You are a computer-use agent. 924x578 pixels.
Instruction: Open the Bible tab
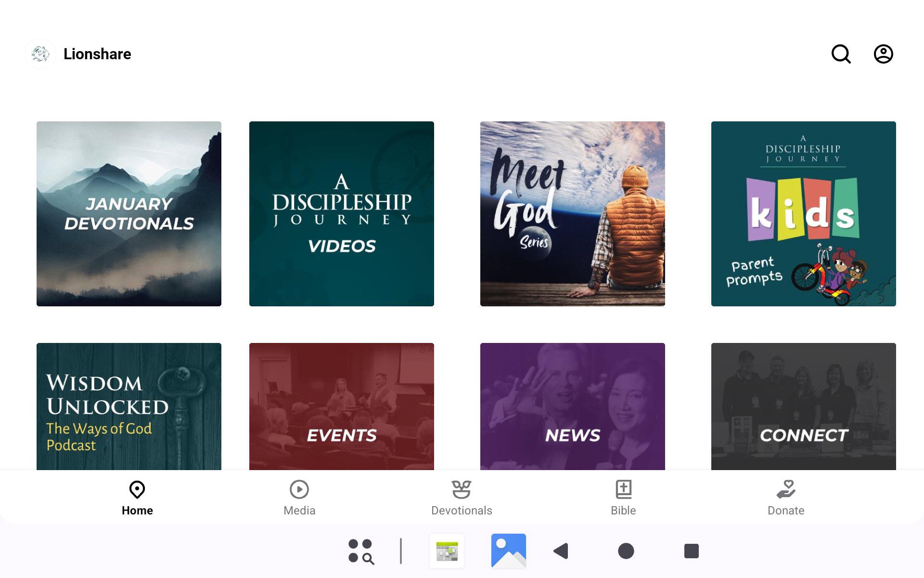pyautogui.click(x=623, y=498)
